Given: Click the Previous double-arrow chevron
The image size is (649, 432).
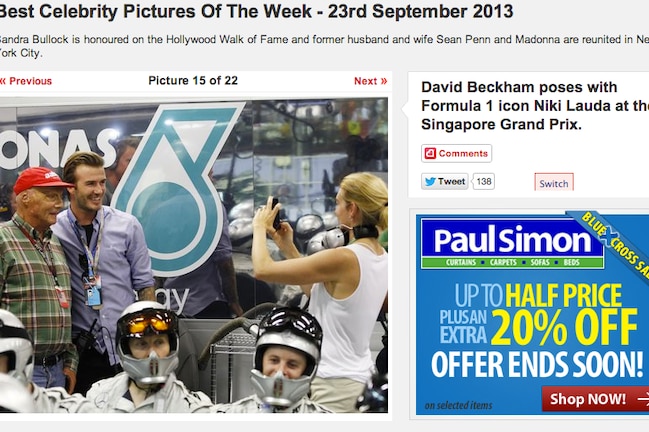Looking at the screenshot, I should click(x=2, y=81).
